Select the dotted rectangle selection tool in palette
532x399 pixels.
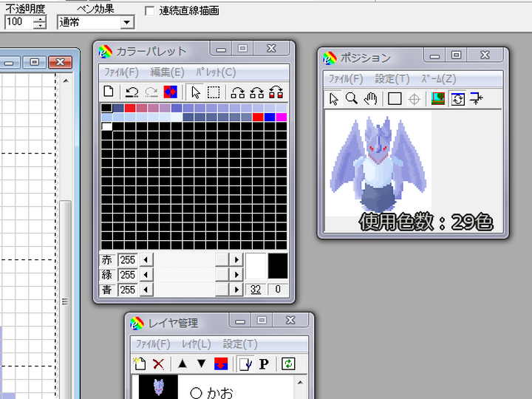(x=214, y=92)
